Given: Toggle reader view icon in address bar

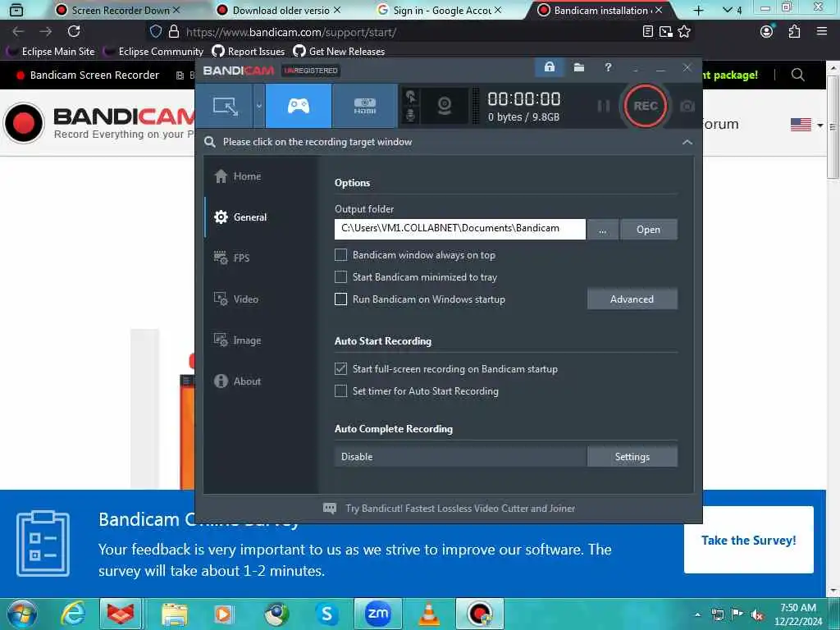Looking at the screenshot, I should (x=648, y=32).
